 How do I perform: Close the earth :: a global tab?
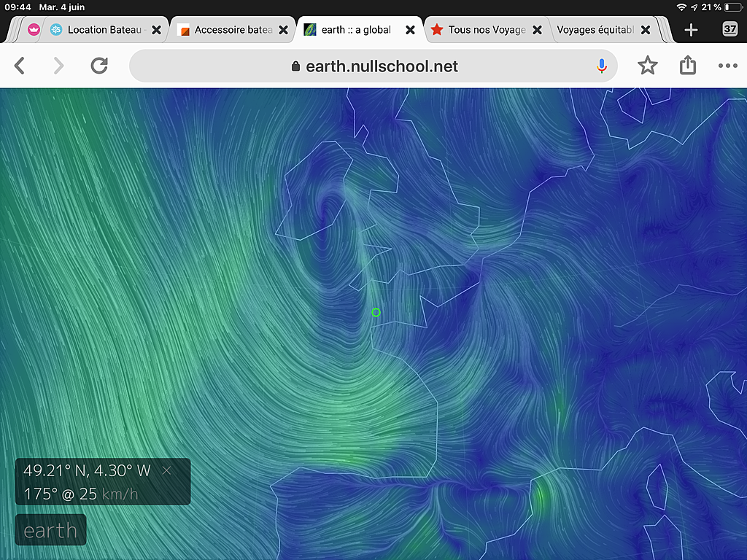click(410, 29)
